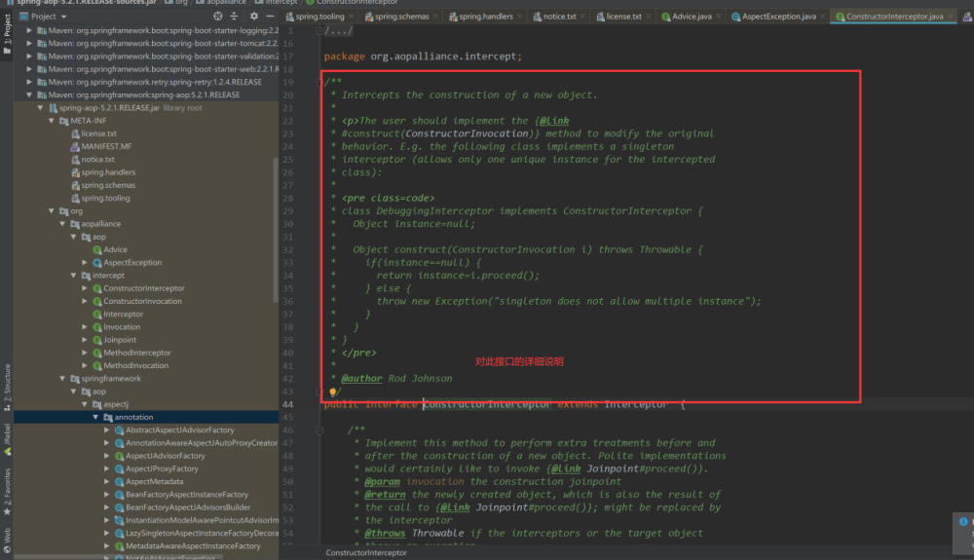Open the Structure tool window sidebar button
This screenshot has width=974, height=560.
pyautogui.click(x=7, y=388)
